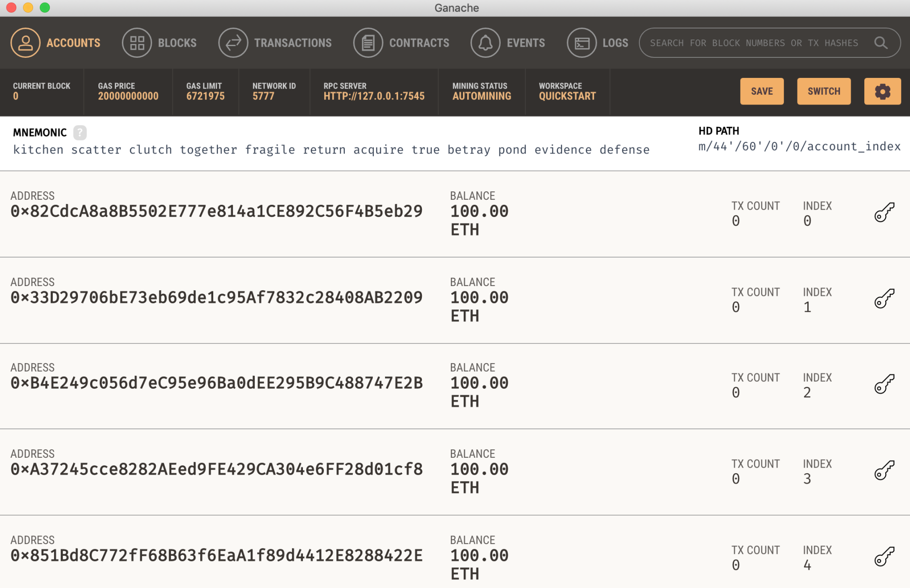This screenshot has height=588, width=910.
Task: View the Events tab
Action: 508,43
